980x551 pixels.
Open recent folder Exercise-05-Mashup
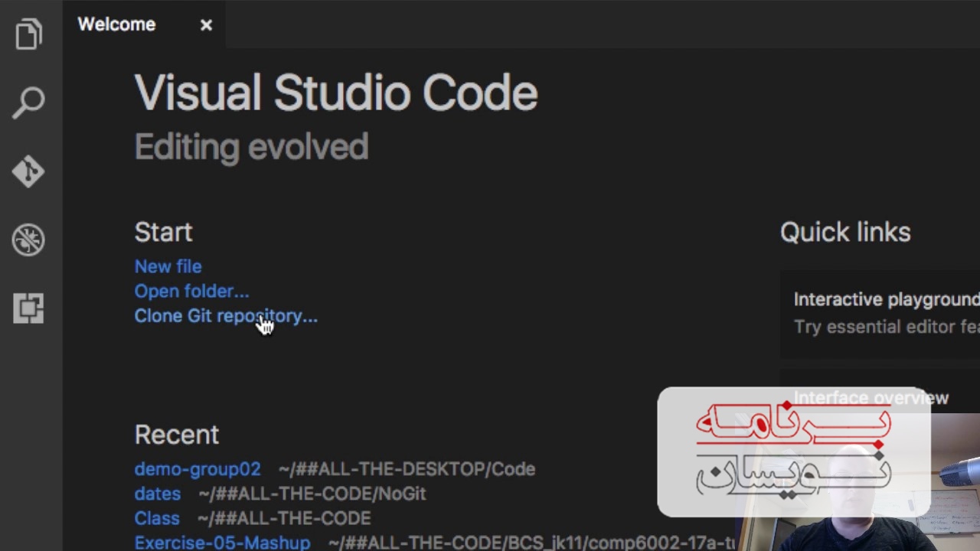click(222, 543)
